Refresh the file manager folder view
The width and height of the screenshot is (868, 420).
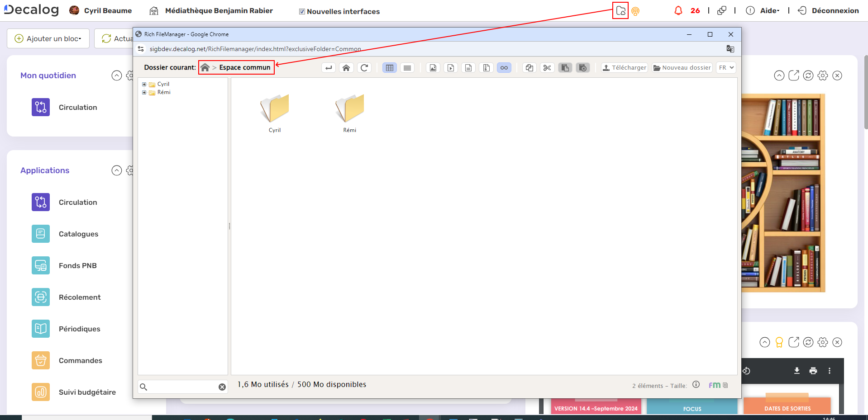point(364,68)
